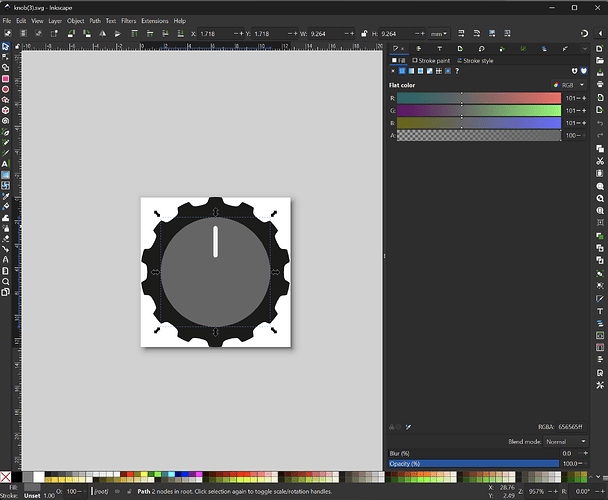Set fill to Unset paint (question mark)
The height and width of the screenshot is (500, 608).
(457, 71)
